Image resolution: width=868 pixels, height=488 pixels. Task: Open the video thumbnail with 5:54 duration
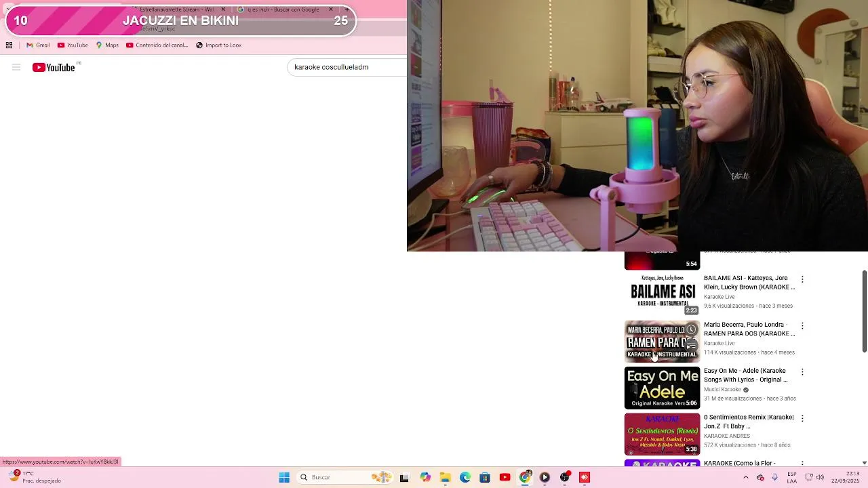click(x=662, y=260)
